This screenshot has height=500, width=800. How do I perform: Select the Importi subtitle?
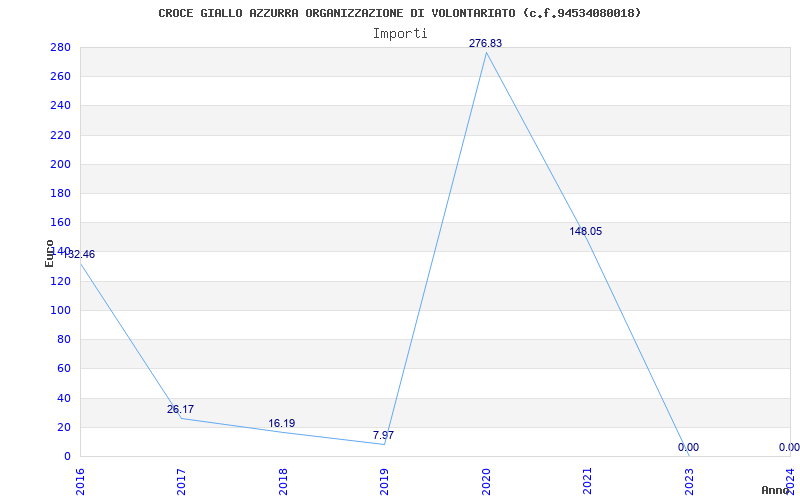pos(400,34)
